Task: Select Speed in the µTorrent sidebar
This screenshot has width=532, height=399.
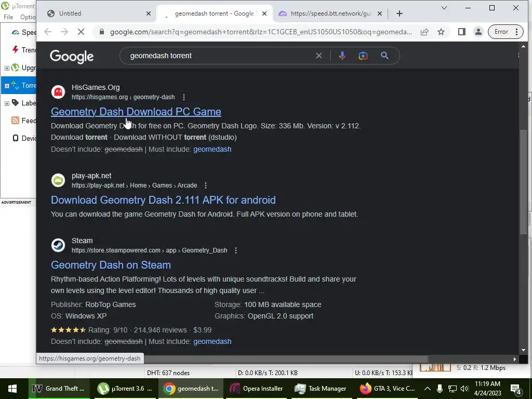Action: pos(24,32)
